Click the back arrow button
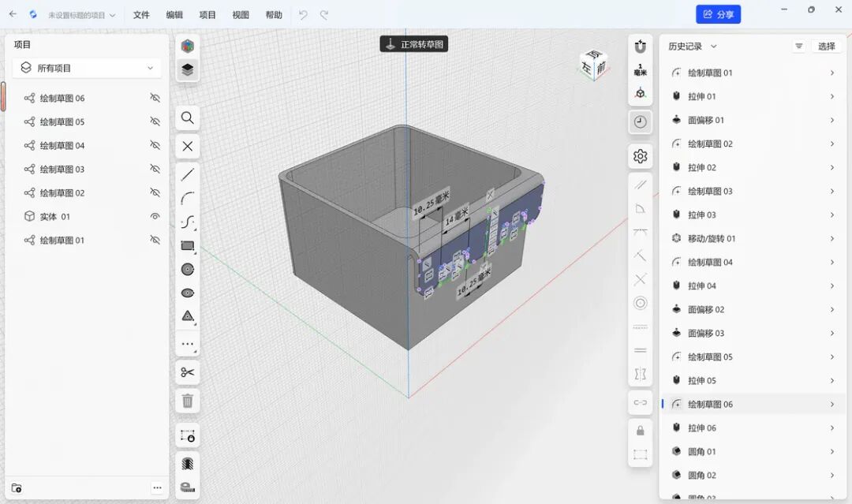This screenshot has width=852, height=504. [x=13, y=15]
